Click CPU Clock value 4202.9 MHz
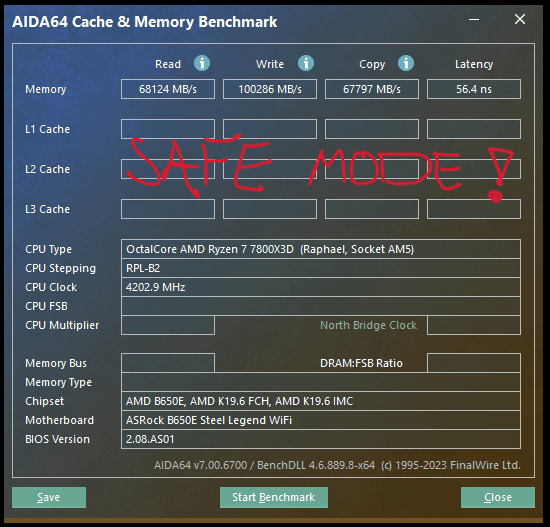Screen dimensions: 550x527 (x=321, y=287)
